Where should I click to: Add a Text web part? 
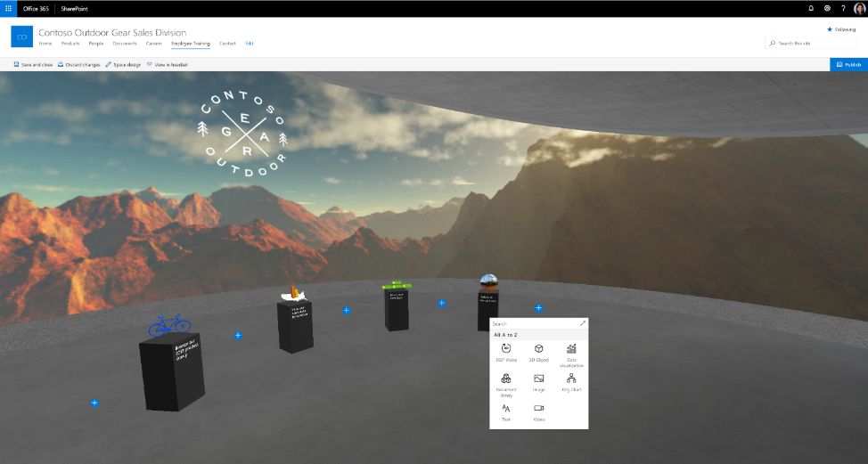[x=506, y=412]
